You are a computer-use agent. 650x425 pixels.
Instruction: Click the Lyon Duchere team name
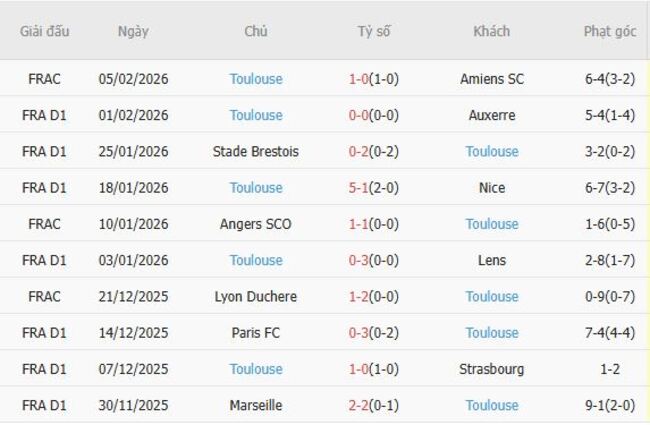255,297
